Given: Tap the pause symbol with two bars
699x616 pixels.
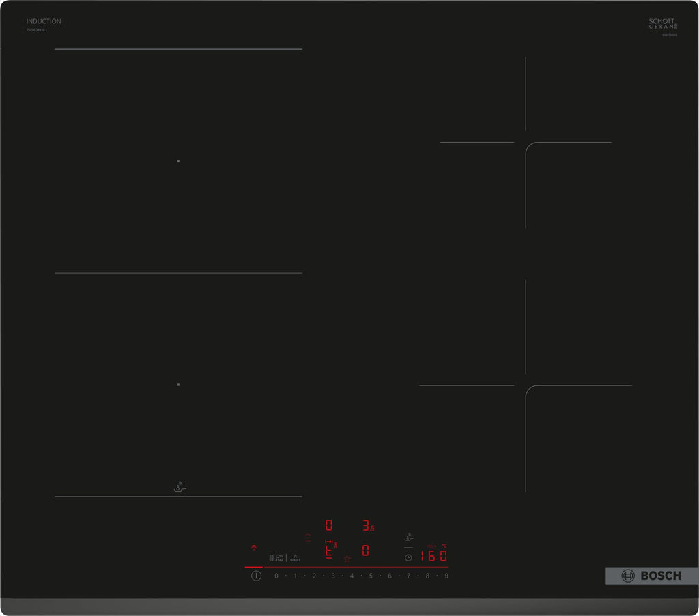Looking at the screenshot, I should point(271,557).
